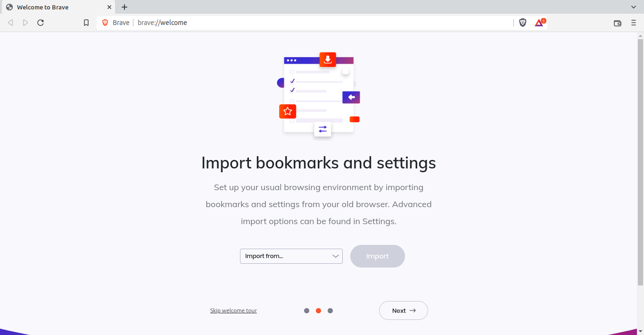Image resolution: width=644 pixels, height=335 pixels.
Task: Open a new tab with plus button
Action: click(x=124, y=7)
